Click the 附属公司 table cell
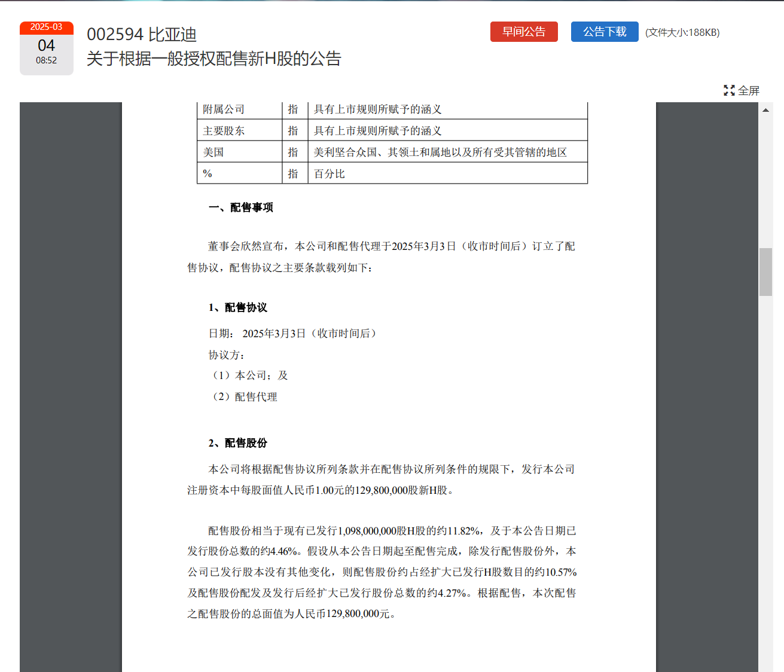 239,109
